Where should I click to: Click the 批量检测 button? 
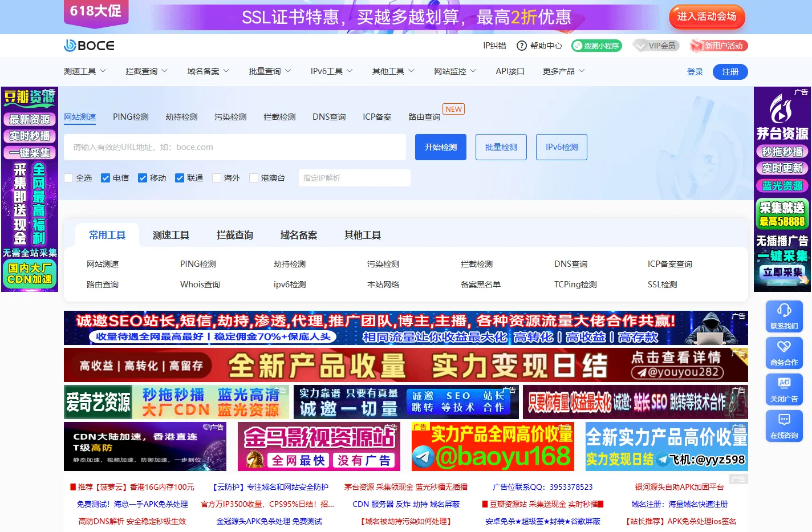(501, 147)
